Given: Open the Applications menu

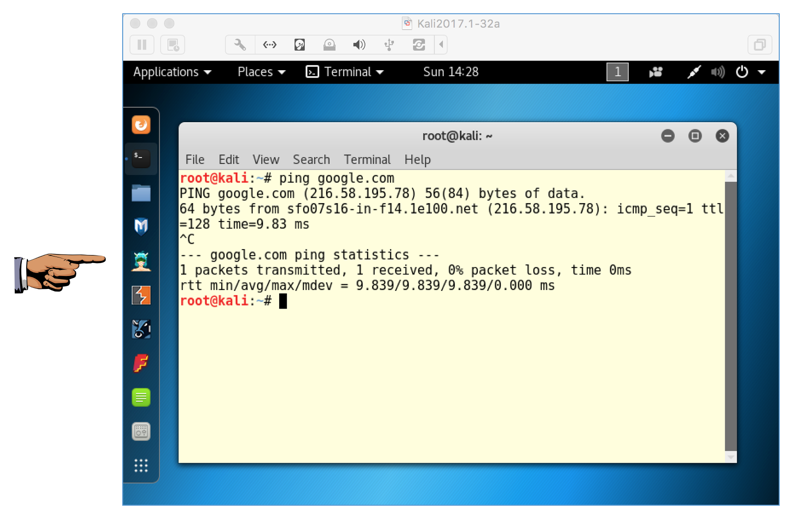Looking at the screenshot, I should 172,72.
